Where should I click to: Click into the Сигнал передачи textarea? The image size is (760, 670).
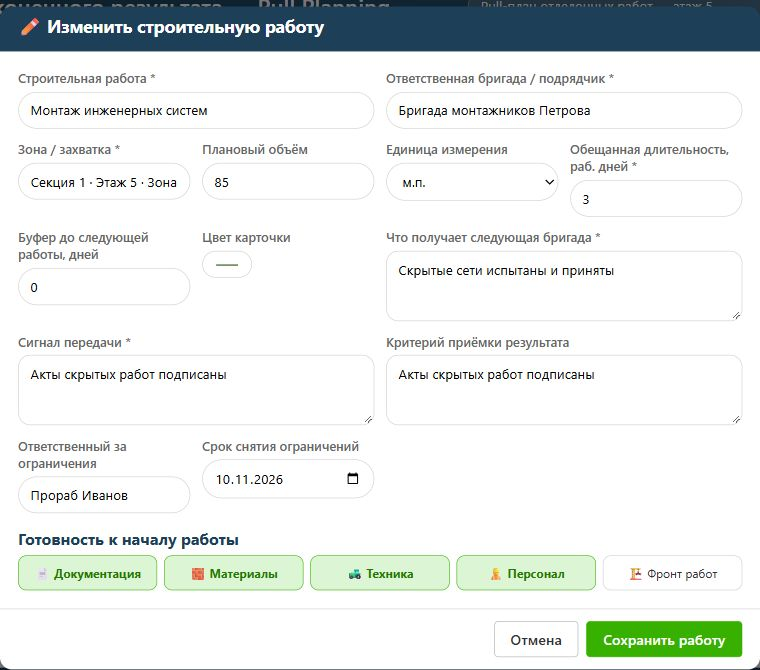click(196, 390)
